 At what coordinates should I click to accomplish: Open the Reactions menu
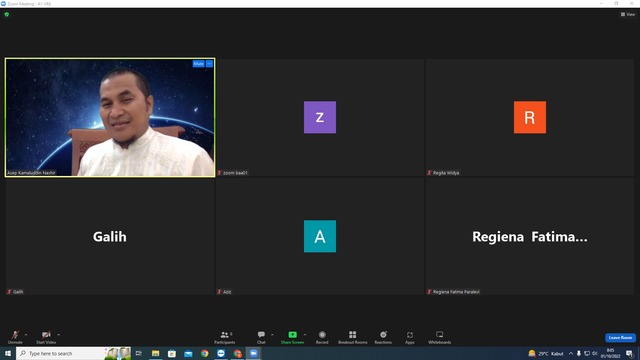(x=383, y=337)
